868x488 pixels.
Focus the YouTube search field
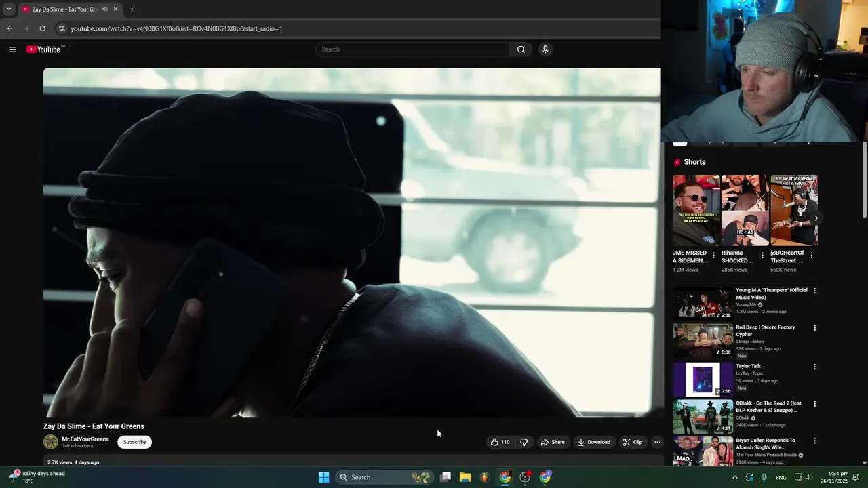point(412,49)
